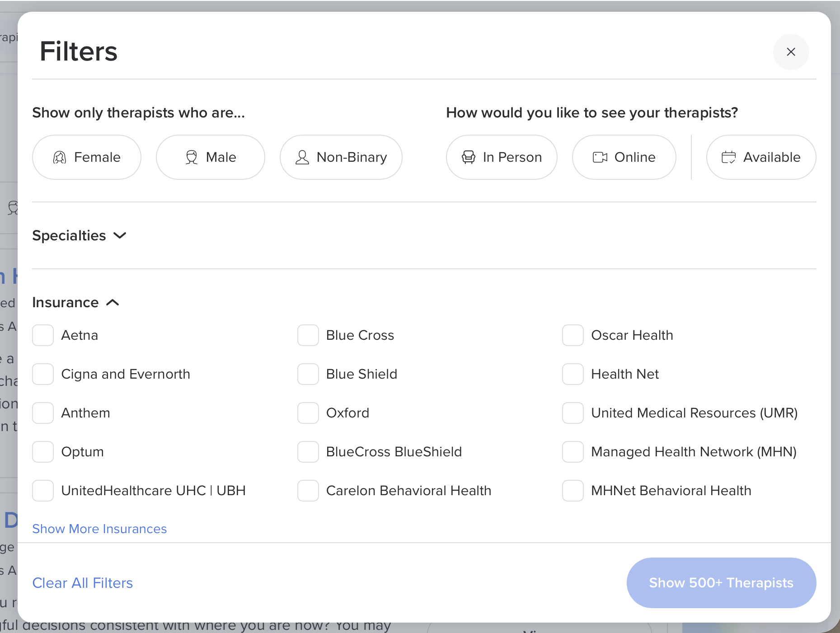Expand the Specialties section
Viewport: 840px width, 633px height.
coord(79,235)
